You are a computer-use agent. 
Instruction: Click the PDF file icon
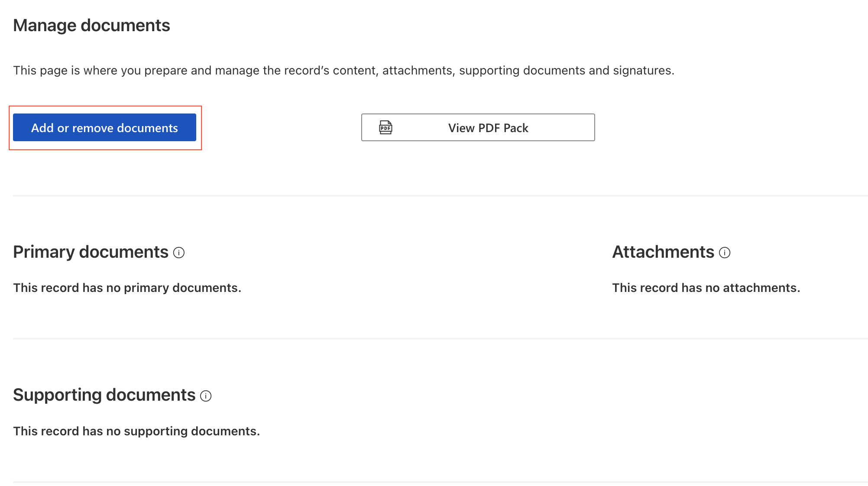point(385,128)
